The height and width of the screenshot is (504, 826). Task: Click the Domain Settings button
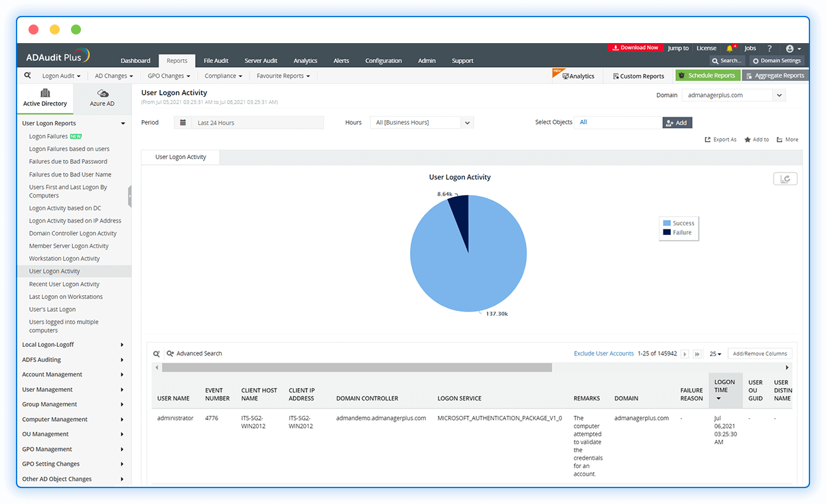776,60
